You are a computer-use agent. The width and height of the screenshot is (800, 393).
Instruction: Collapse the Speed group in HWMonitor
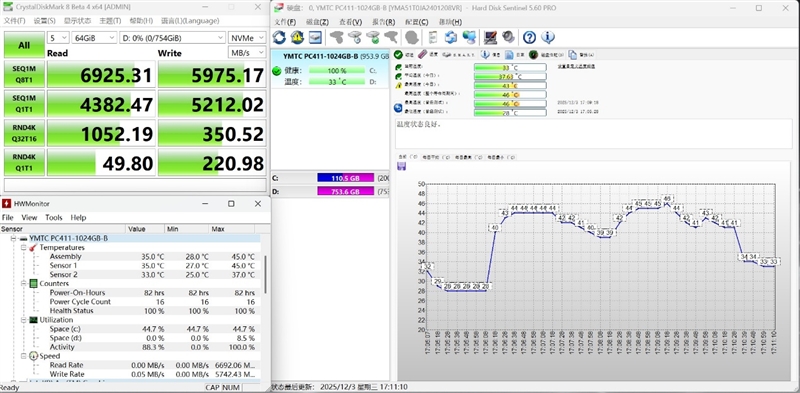(23, 356)
